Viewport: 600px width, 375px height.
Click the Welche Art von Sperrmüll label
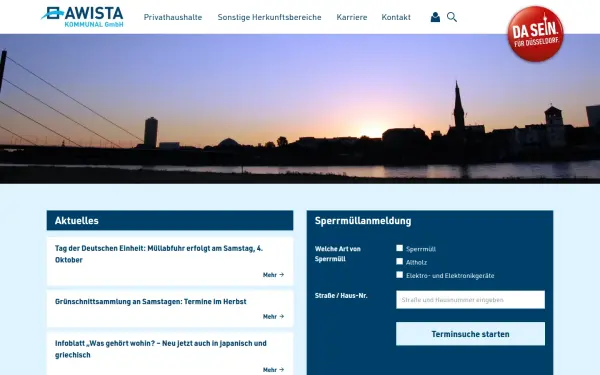click(338, 254)
